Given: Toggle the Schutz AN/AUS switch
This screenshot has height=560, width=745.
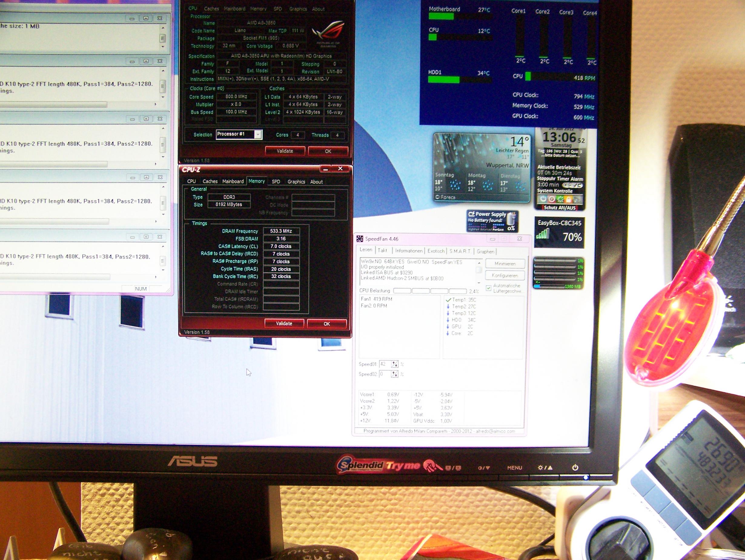Looking at the screenshot, I should (559, 208).
